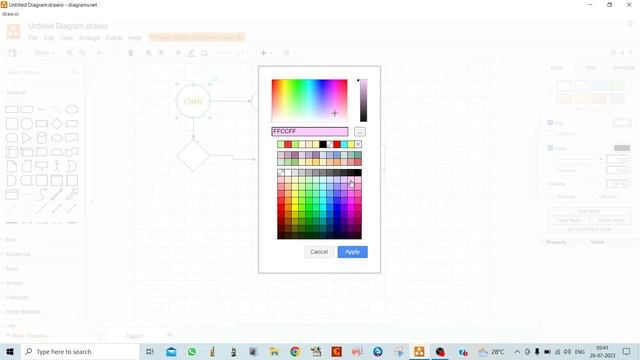
Task: Select the actor stick figure shape
Action: [x=57, y=166]
